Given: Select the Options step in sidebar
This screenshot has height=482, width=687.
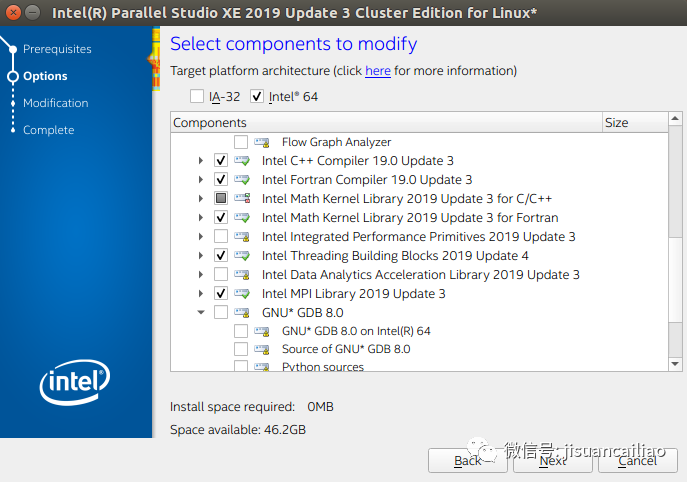Looking at the screenshot, I should pyautogui.click(x=45, y=76).
